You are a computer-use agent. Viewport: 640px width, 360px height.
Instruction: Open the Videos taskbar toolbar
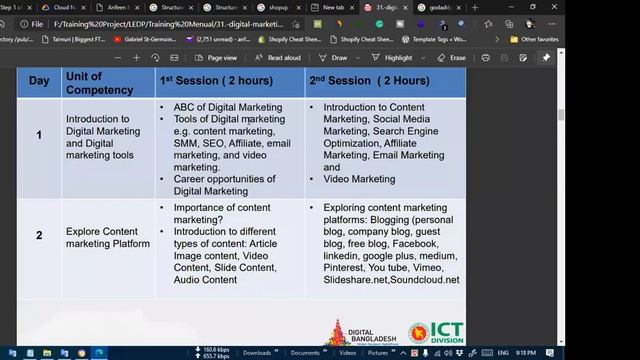tap(347, 353)
